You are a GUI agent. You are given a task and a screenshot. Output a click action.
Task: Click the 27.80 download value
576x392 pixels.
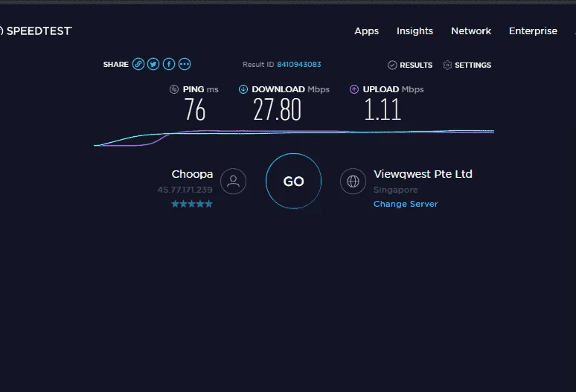[x=277, y=109]
